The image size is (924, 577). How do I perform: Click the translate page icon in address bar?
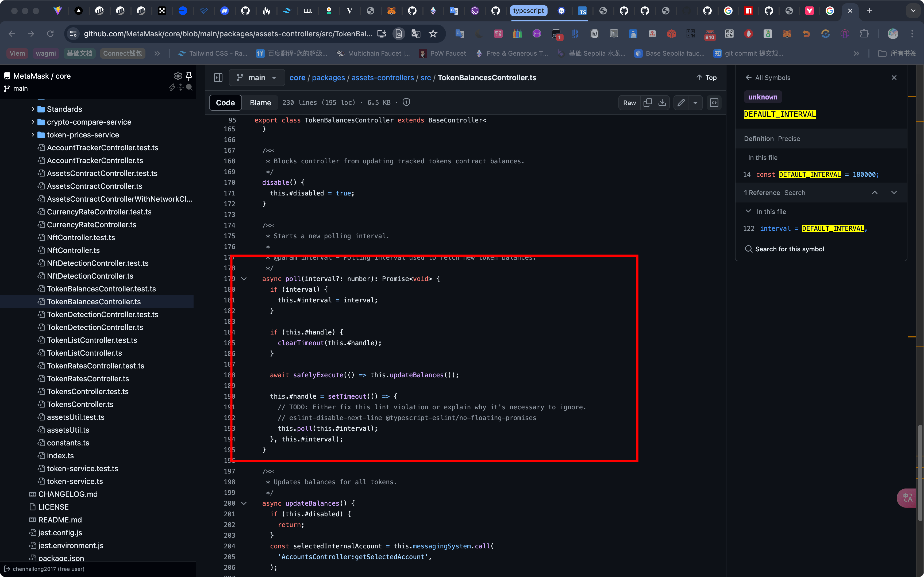416,34
